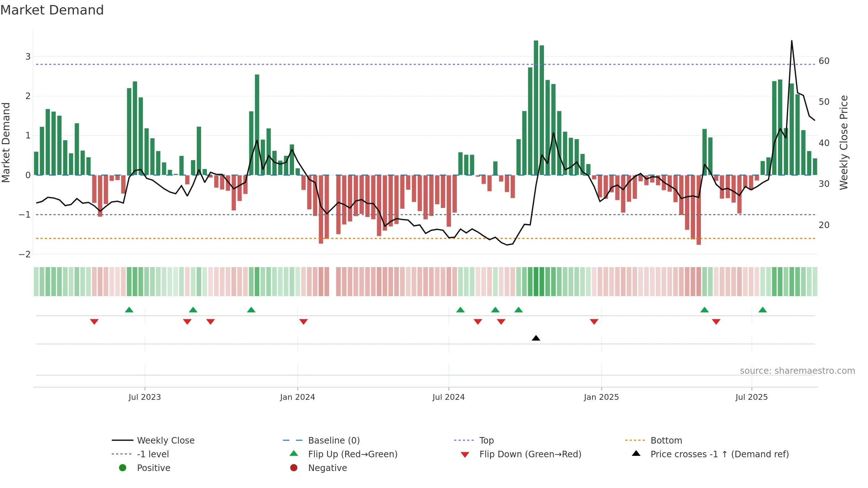The width and height of the screenshot is (868, 488).
Task: Toggle the Negative legend entry with red dot
Action: (319, 468)
